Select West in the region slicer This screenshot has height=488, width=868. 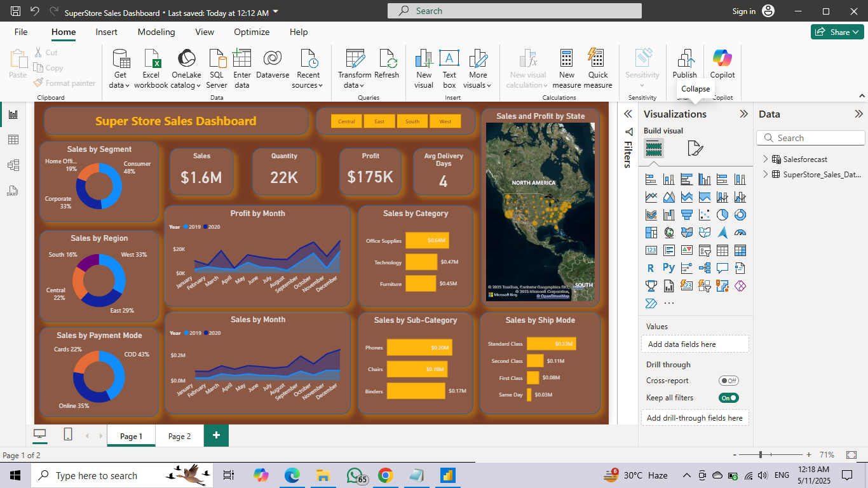445,121
